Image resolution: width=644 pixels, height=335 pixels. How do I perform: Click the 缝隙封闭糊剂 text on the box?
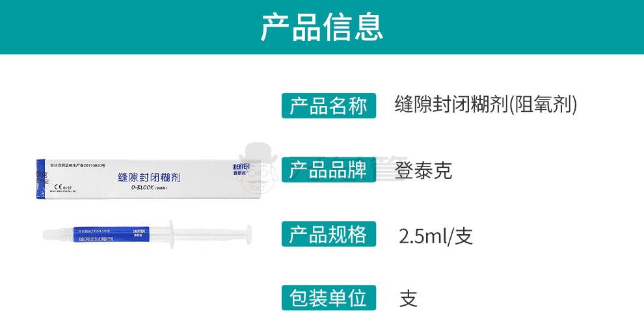(149, 178)
